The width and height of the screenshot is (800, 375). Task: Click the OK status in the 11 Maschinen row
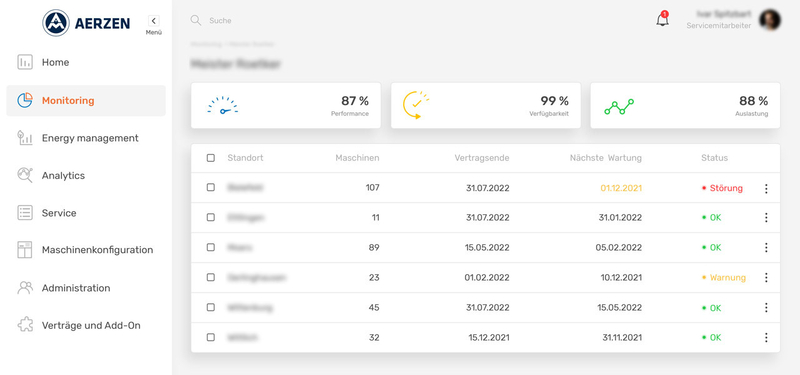[x=711, y=218]
